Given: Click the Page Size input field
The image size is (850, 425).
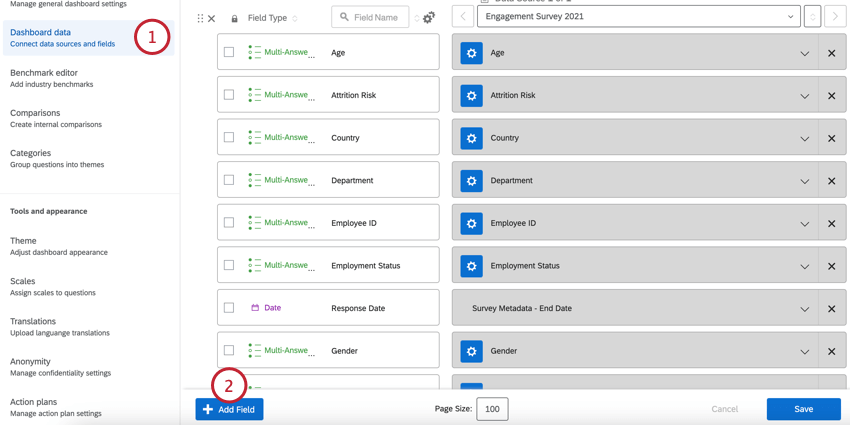Looking at the screenshot, I should pyautogui.click(x=492, y=409).
